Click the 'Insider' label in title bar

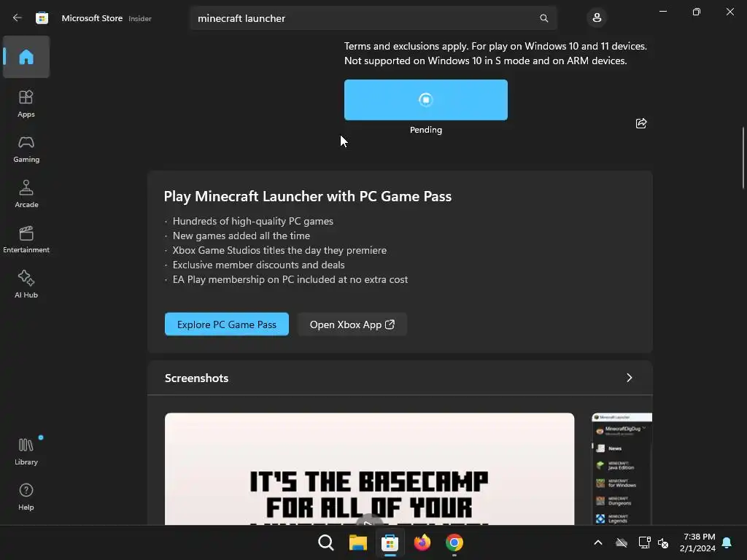pos(140,18)
